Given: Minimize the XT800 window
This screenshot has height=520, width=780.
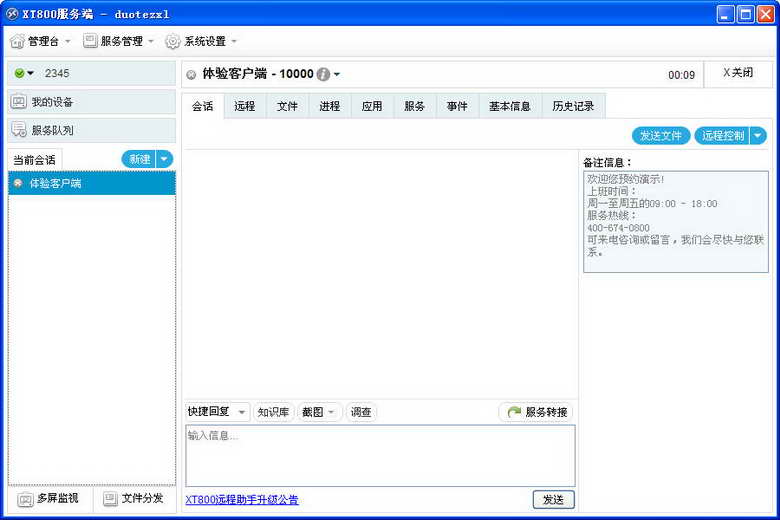Looking at the screenshot, I should (726, 14).
